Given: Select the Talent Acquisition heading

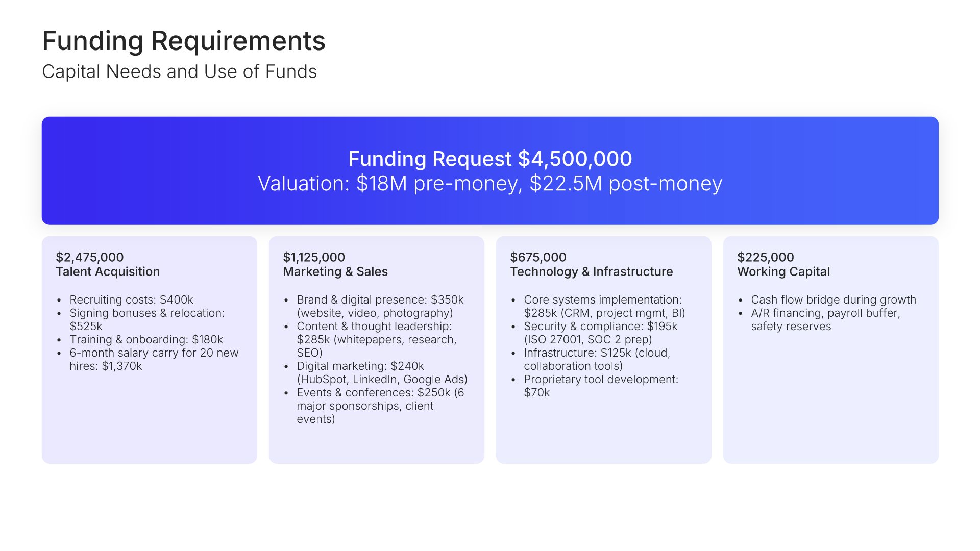Looking at the screenshot, I should click(x=108, y=271).
